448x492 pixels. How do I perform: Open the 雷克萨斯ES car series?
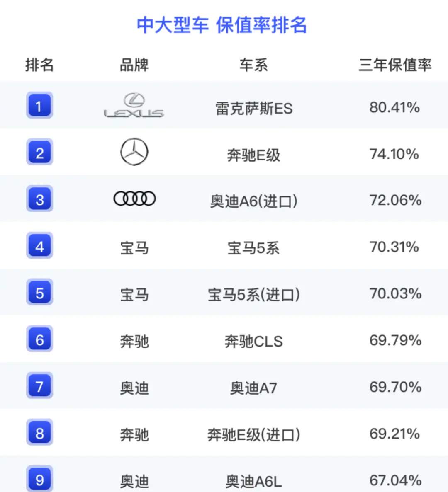(254, 109)
